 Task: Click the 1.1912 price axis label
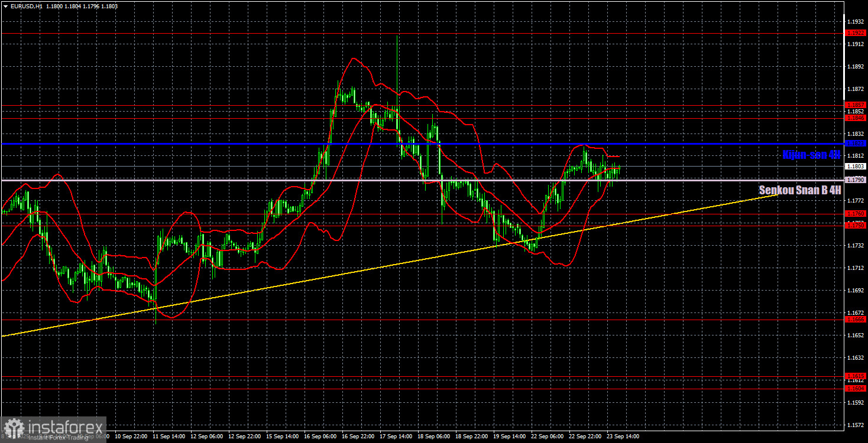coord(856,44)
